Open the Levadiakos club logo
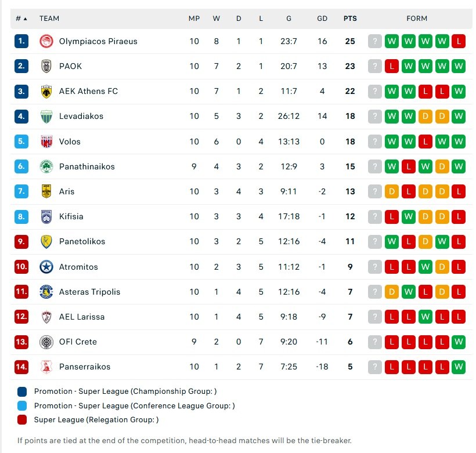 (x=46, y=116)
